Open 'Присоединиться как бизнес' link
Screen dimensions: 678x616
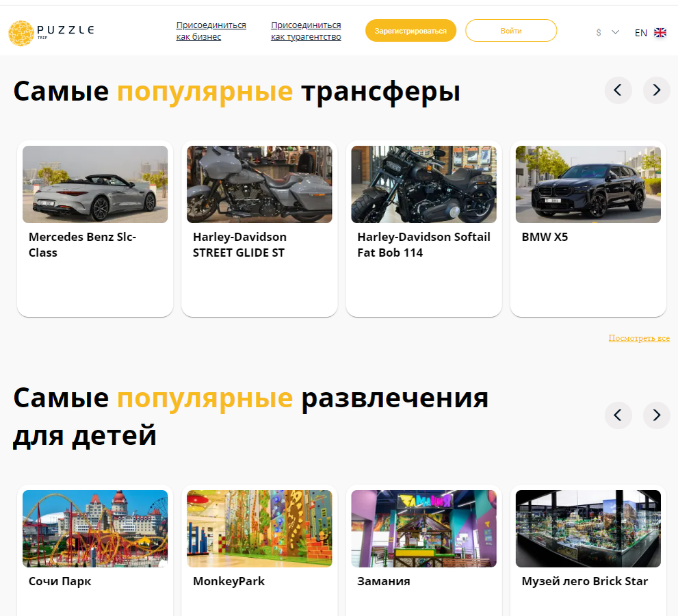point(211,31)
